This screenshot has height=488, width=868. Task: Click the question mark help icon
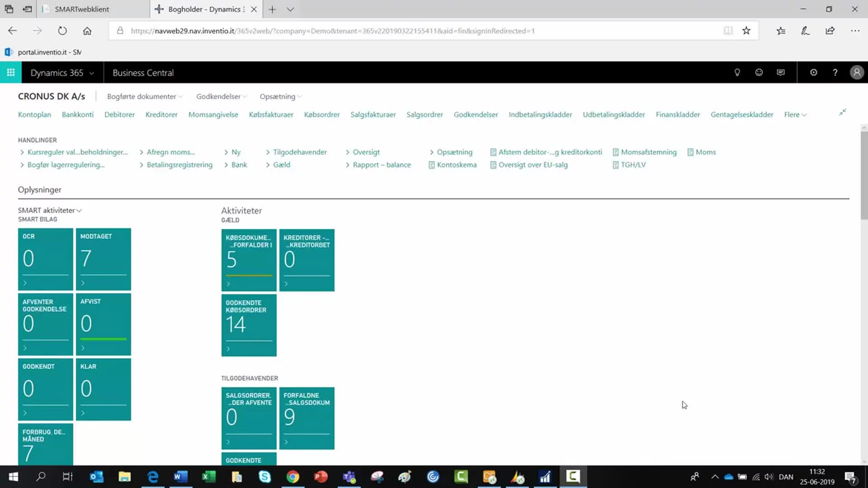[x=835, y=72]
